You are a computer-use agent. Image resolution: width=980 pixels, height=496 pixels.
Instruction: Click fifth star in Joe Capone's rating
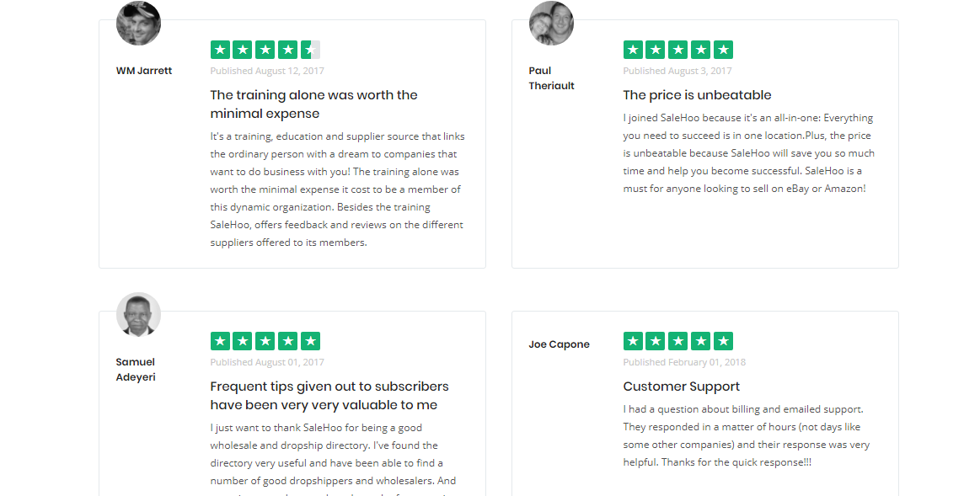click(x=723, y=341)
